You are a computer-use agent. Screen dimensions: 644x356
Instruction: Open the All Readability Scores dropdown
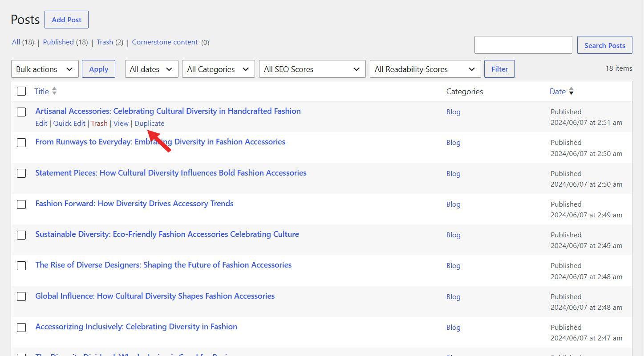click(425, 69)
